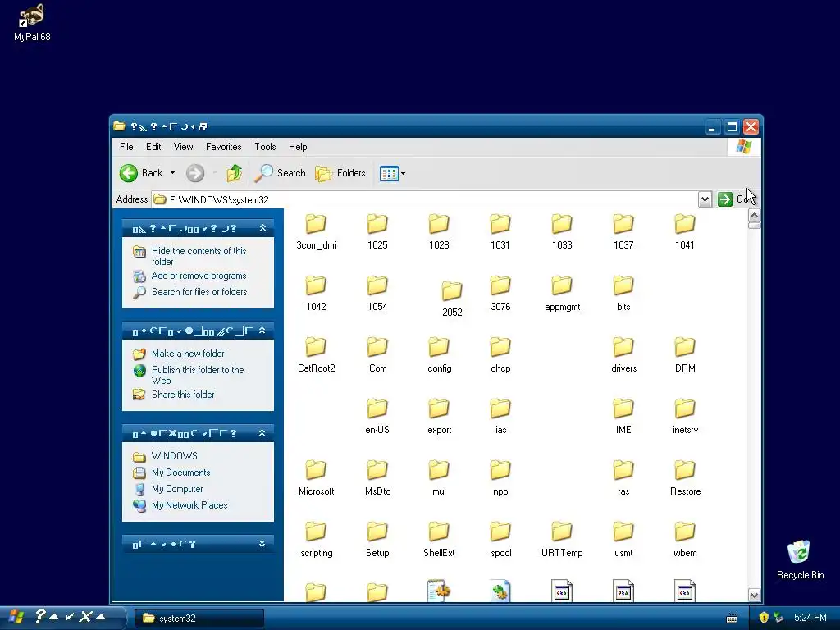The width and height of the screenshot is (840, 630).
Task: Toggle the Folders pane button
Action: coord(340,173)
